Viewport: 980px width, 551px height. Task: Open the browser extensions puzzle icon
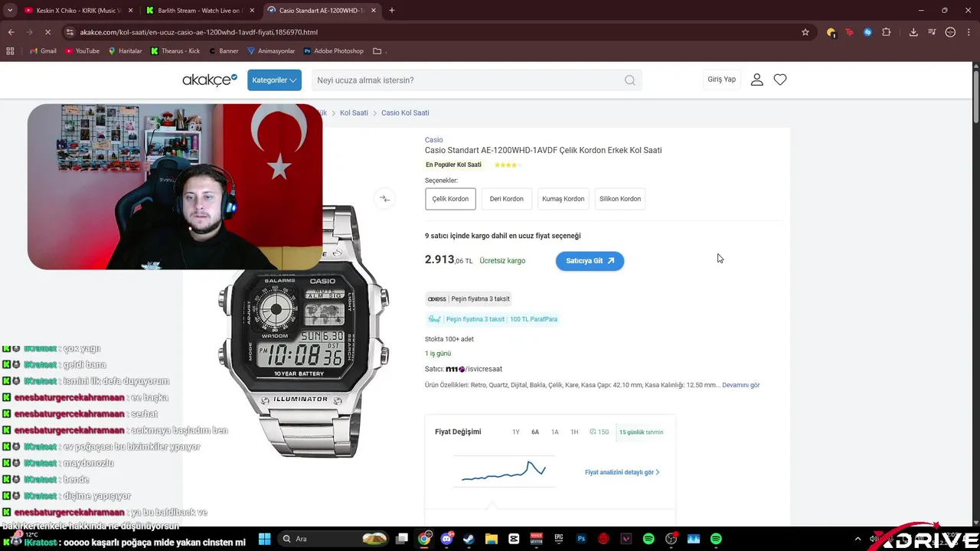[887, 32]
